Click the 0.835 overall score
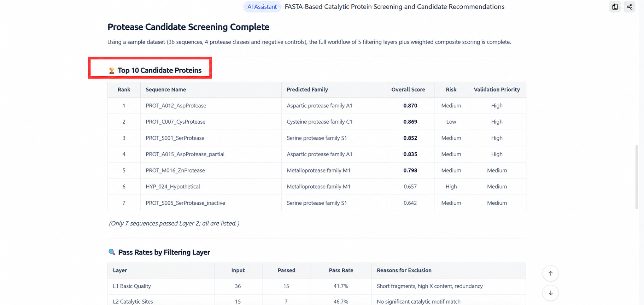Viewport: 644px width, 305px height. (x=410, y=154)
